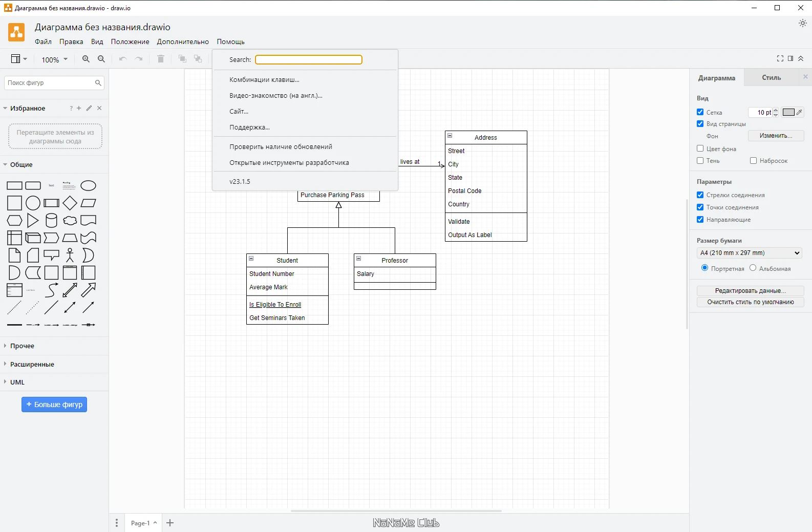This screenshot has height=532, width=812.
Task: Open the Положение menu
Action: tap(130, 41)
